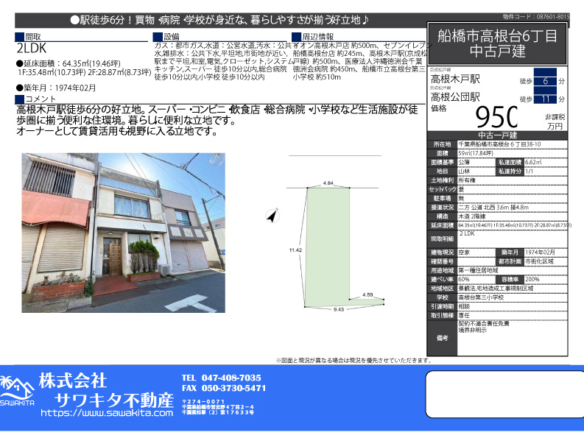Click the 11.42 dimension on the lot plan
Viewport: 584px width, 438px height.
point(295,250)
